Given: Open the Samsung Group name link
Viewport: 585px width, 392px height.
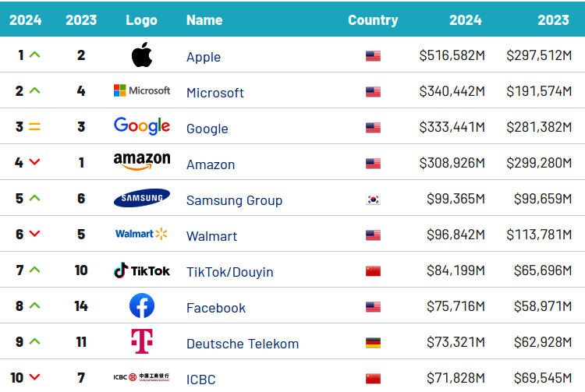Looking at the screenshot, I should 234,200.
